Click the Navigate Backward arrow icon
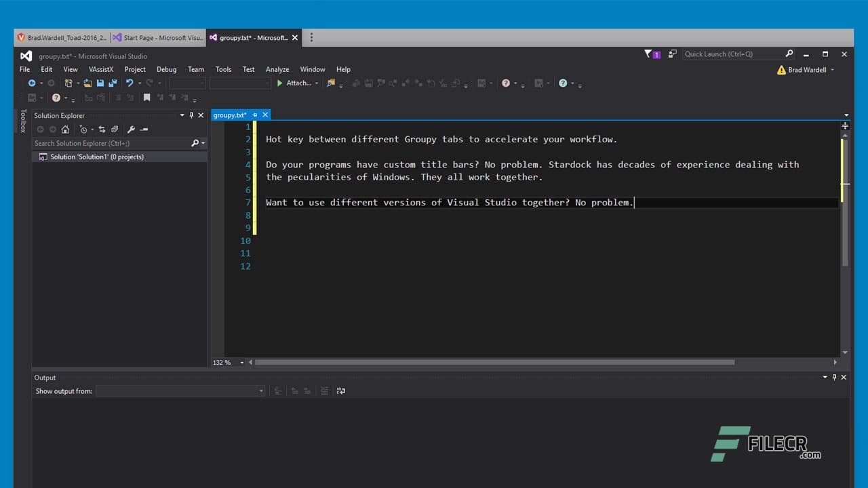The width and height of the screenshot is (868, 488). tap(32, 83)
